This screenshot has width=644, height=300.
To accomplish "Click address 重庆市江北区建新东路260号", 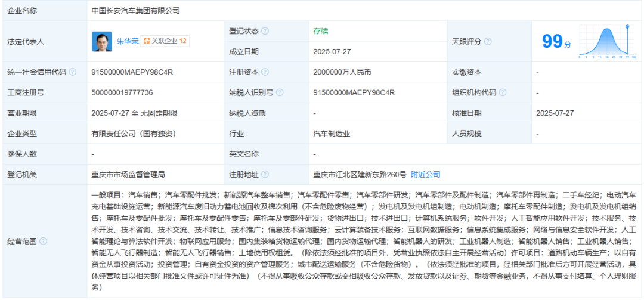I will 360,175.
